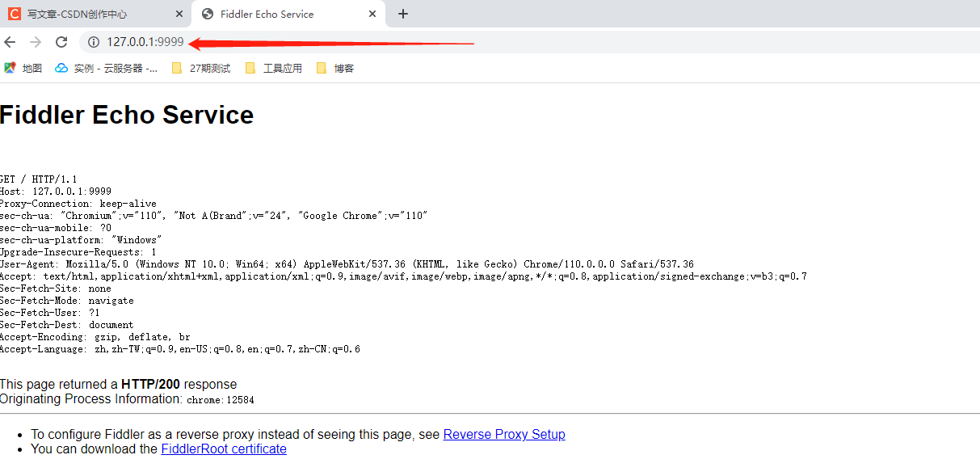Click the maps icon beside 地图

[x=10, y=68]
